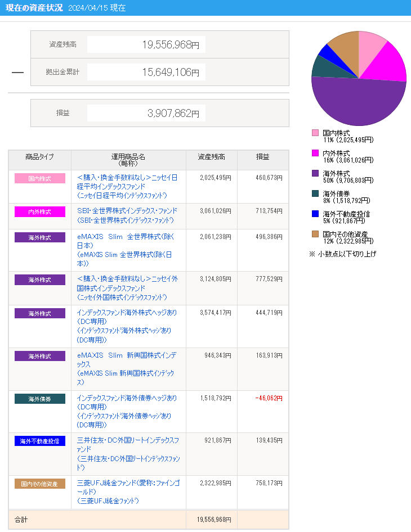Image resolution: width=411 pixels, height=532 pixels.
Task: Click the magenta 内外株式 legend swatch
Action: [x=315, y=153]
